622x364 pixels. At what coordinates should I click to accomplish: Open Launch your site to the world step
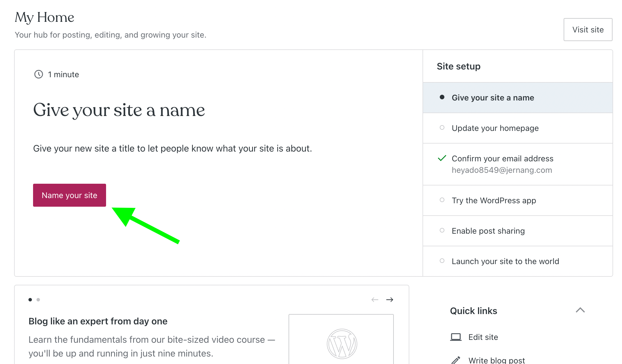[x=505, y=261]
